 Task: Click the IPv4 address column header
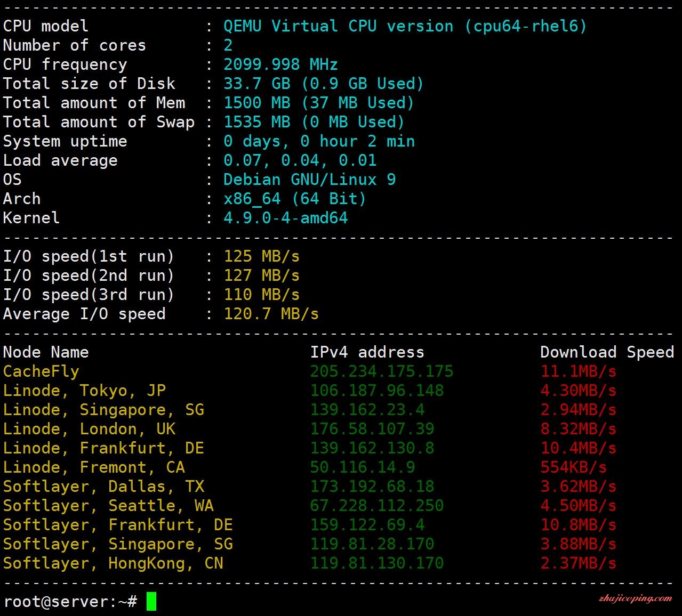click(367, 352)
